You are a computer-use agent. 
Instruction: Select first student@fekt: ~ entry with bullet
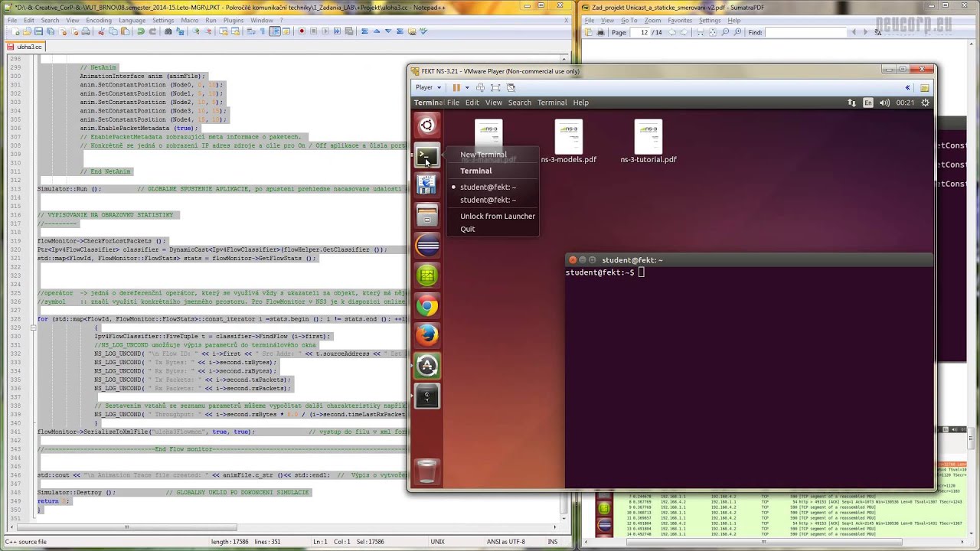(488, 187)
